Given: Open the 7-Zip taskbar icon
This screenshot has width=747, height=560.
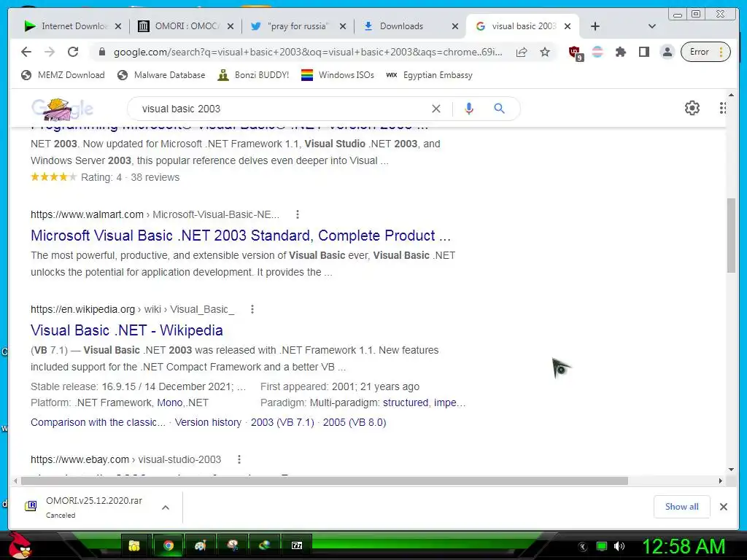Looking at the screenshot, I should 297,545.
